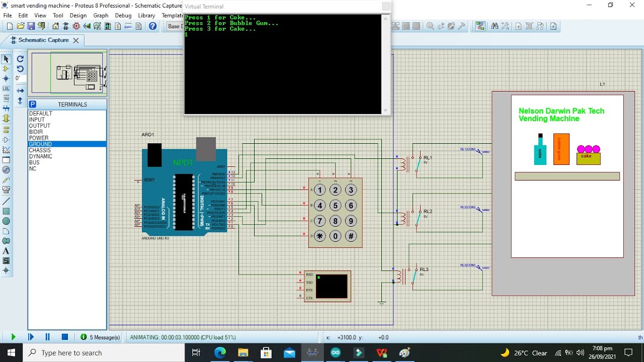
Task: Click the Virtual Terminal vertical scrollbar
Action: [385, 64]
